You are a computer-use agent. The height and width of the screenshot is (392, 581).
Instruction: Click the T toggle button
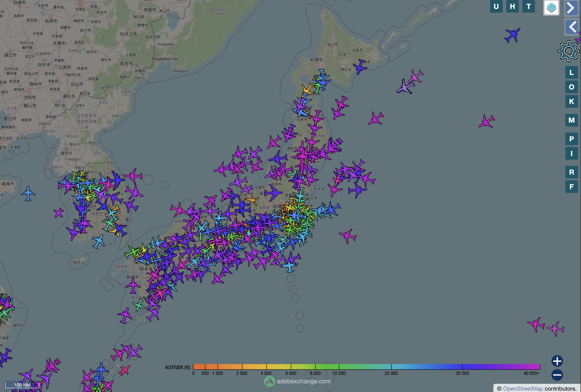tap(528, 6)
